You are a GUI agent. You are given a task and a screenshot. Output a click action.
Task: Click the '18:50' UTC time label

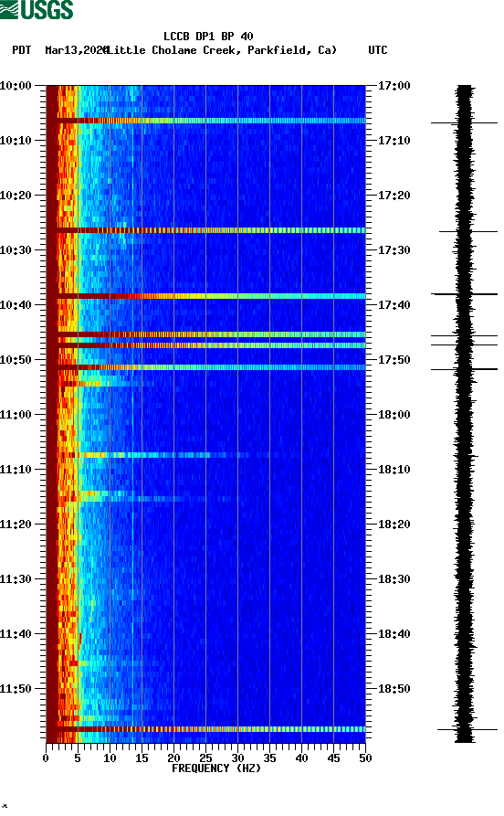(x=394, y=688)
